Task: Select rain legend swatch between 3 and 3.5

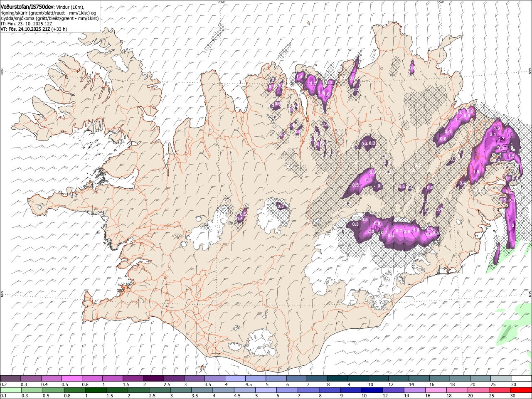Action: point(181,390)
